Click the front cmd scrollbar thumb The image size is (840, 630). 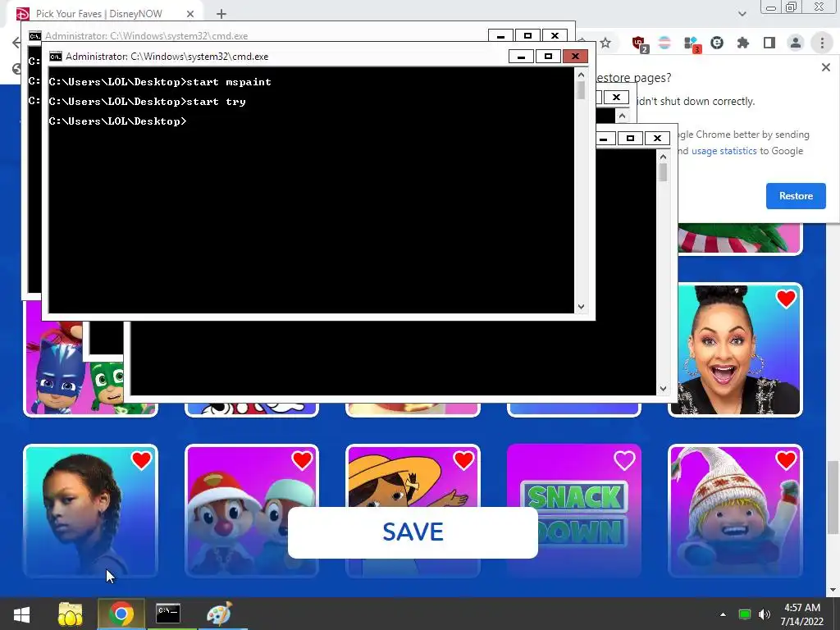click(582, 90)
